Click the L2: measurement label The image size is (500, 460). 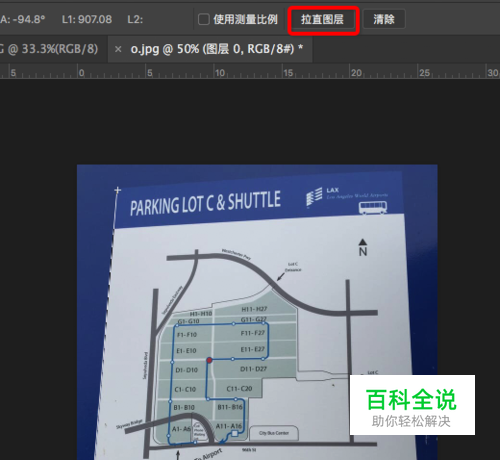point(135,19)
